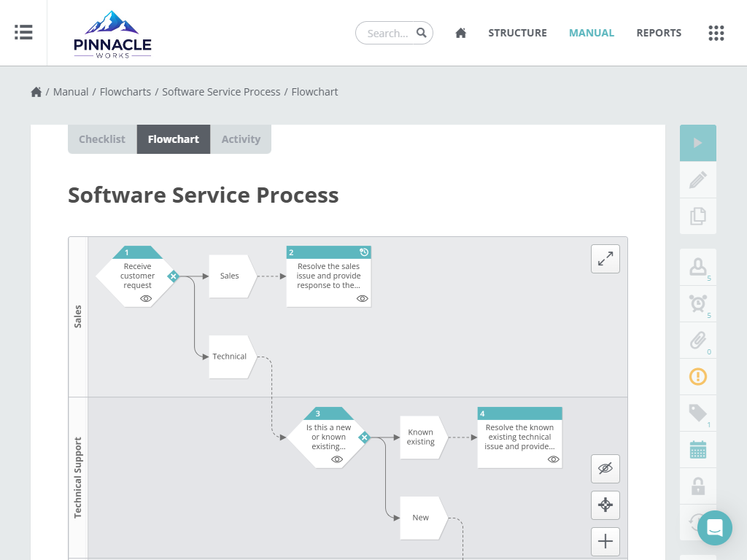
Task: Select the Technical branch node
Action: coord(233,357)
